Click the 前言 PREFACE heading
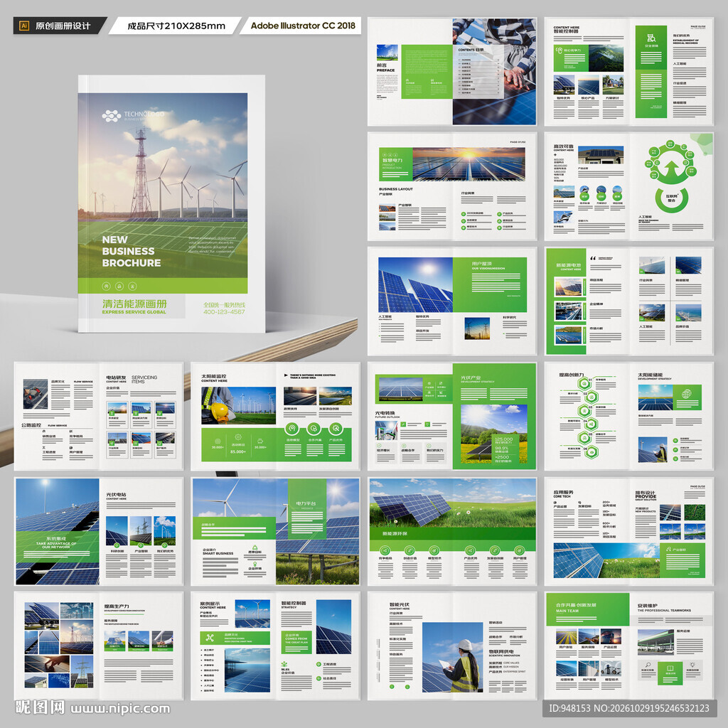This screenshot has width=728, height=728. [x=385, y=68]
